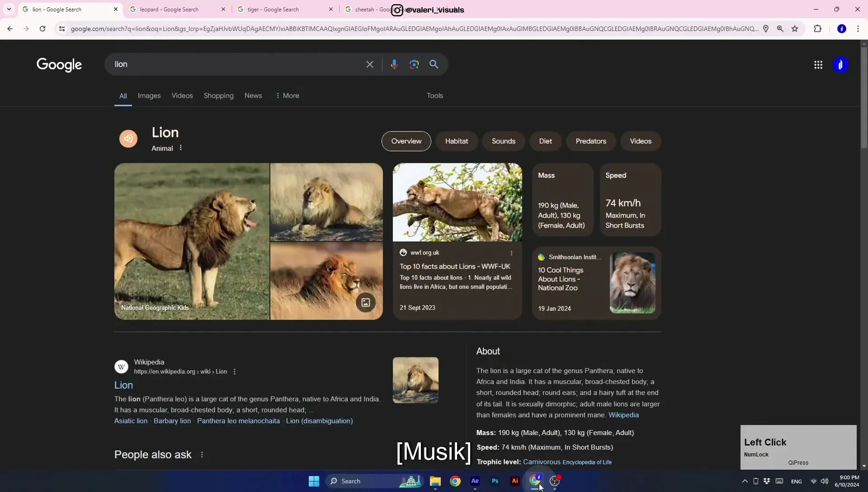Click the Tools search option
868x492 pixels.
coord(435,95)
